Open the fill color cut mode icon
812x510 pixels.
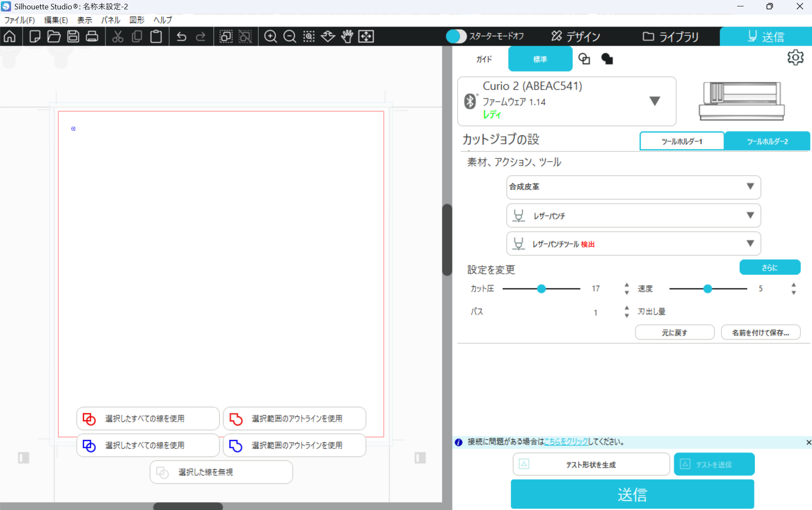[x=607, y=59]
